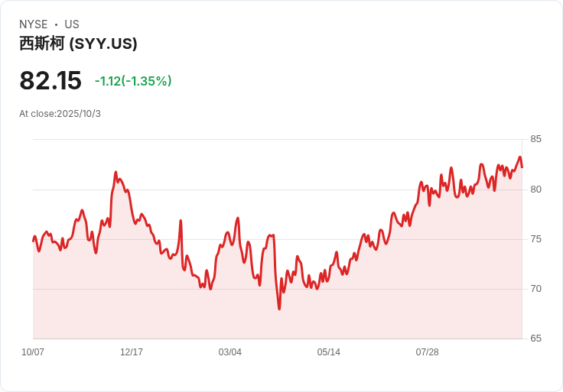Click the 82.15 current price

(50, 81)
